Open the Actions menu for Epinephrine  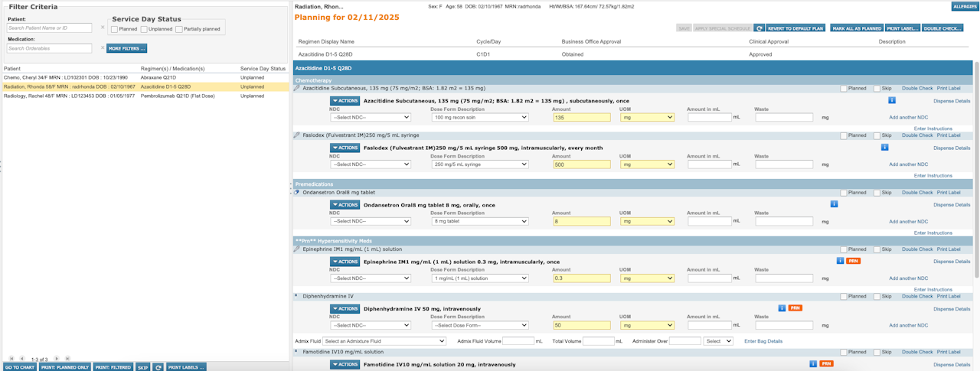(345, 262)
